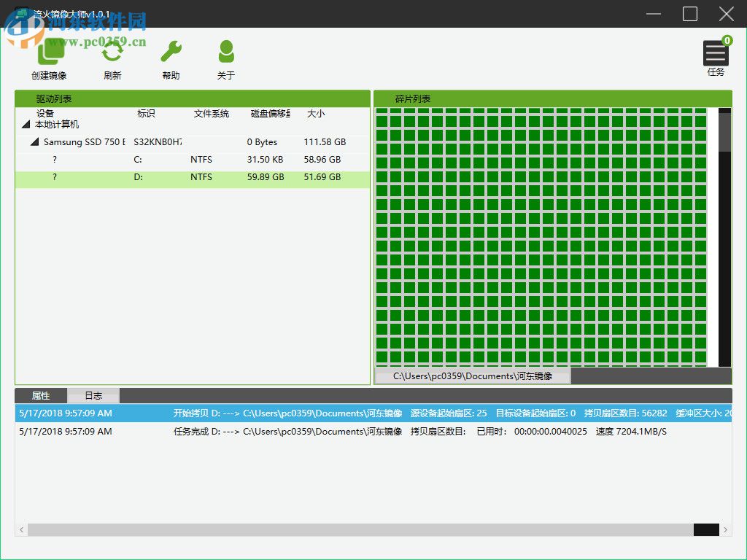Collapse the 本地计算机 tree node
Viewport: 747px width, 560px height.
pyautogui.click(x=26, y=125)
